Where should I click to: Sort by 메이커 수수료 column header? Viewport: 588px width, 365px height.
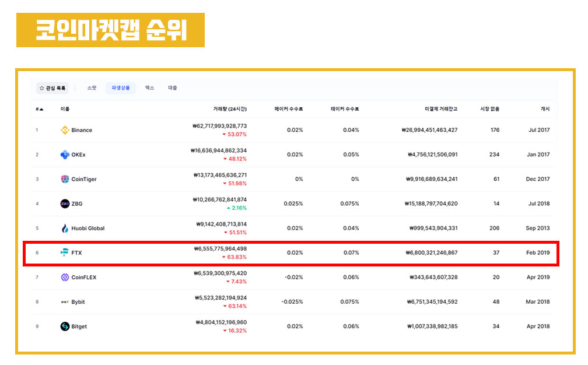point(288,109)
